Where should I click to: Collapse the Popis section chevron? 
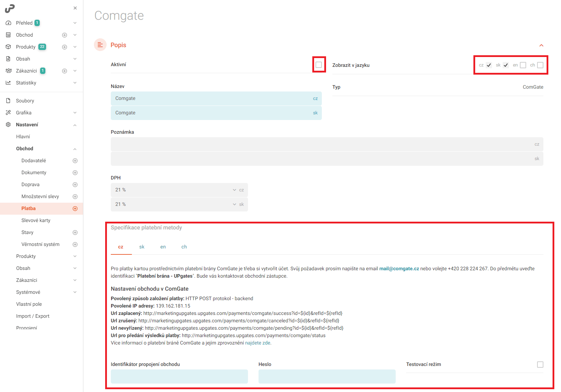pyautogui.click(x=541, y=45)
